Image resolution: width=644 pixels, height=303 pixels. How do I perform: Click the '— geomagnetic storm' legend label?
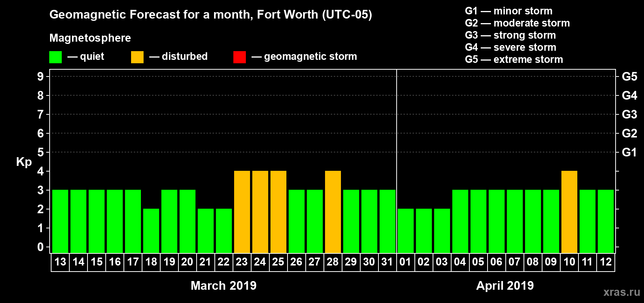[304, 57]
